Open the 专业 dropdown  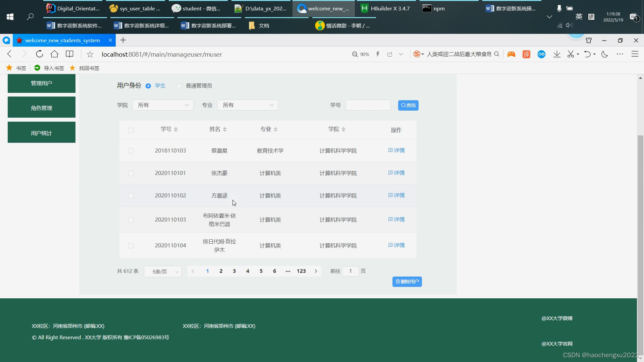click(248, 105)
